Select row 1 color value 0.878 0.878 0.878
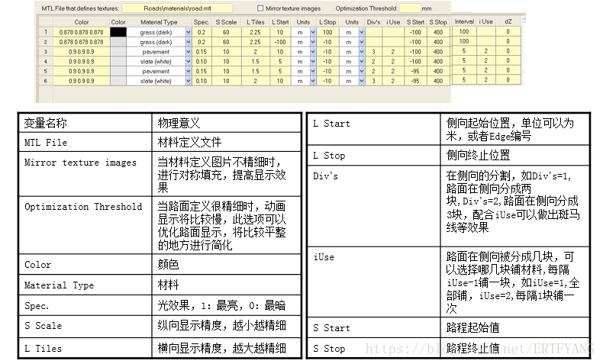The height and width of the screenshot is (364, 603). point(82,32)
